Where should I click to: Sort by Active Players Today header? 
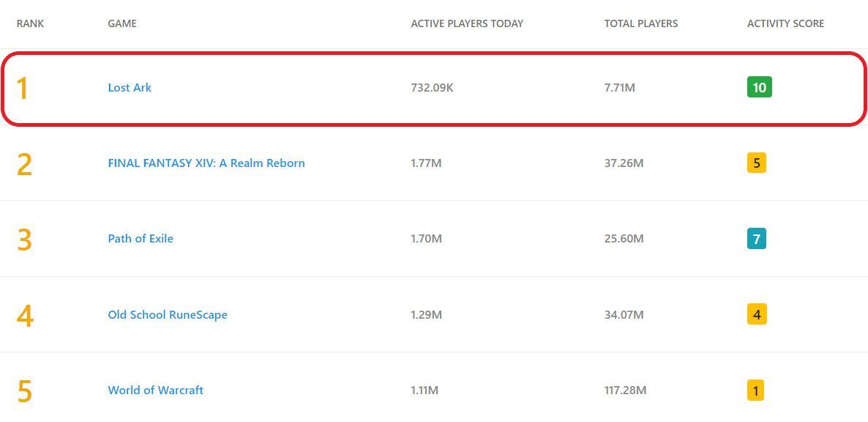click(467, 23)
